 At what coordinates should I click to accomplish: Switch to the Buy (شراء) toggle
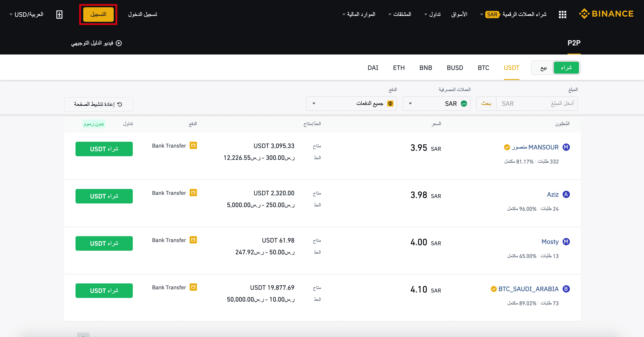[566, 68]
